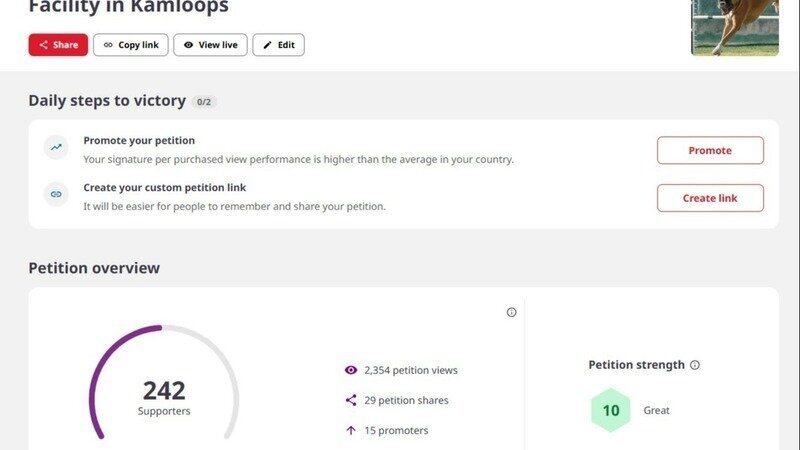Click the 0/2 daily steps counter badge
Viewport: 800px width, 450px height.
(x=204, y=102)
